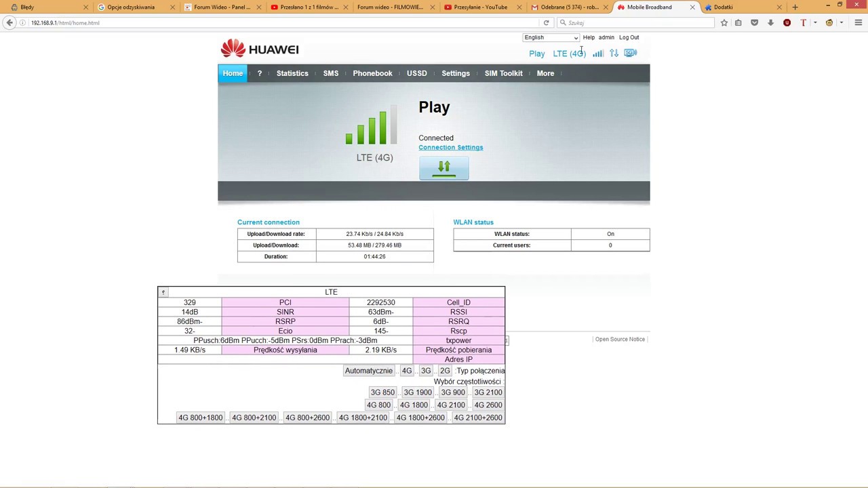The height and width of the screenshot is (488, 868).
Task: Switch to the Forum Wideo - Panel tab
Action: click(x=222, y=7)
